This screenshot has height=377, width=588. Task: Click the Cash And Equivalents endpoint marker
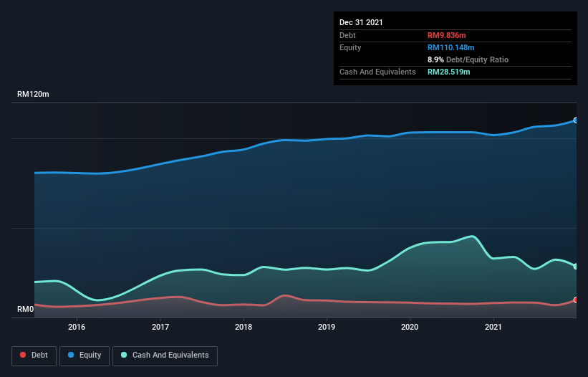pyautogui.click(x=576, y=267)
